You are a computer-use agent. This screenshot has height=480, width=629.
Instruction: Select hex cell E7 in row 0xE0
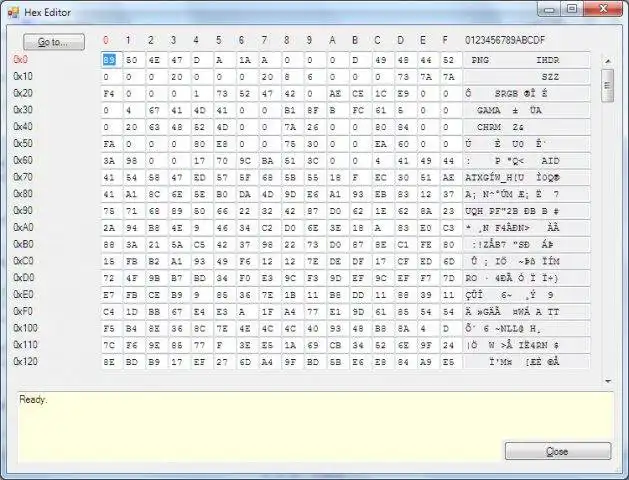110,295
